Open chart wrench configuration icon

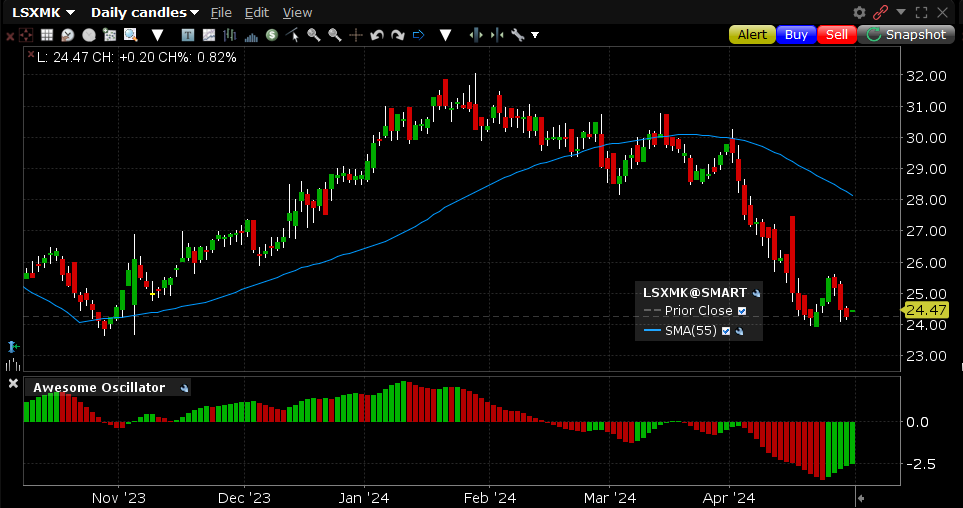[x=517, y=35]
